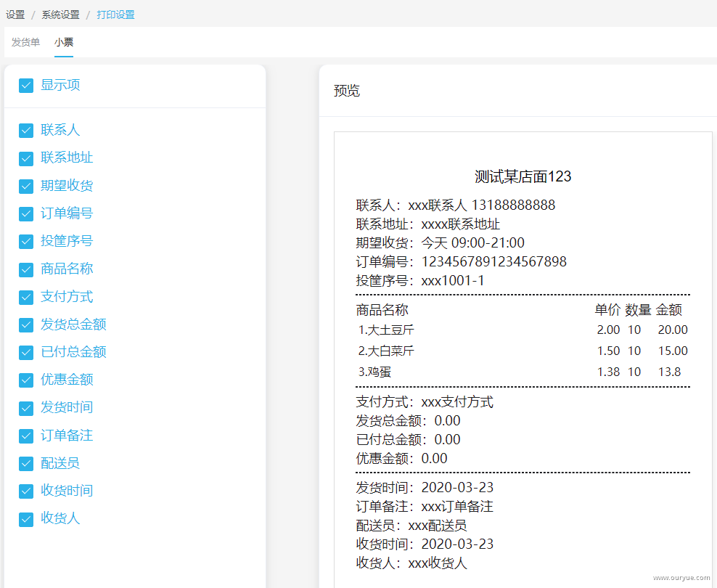Disable the 期望收货 display option

pos(26,186)
